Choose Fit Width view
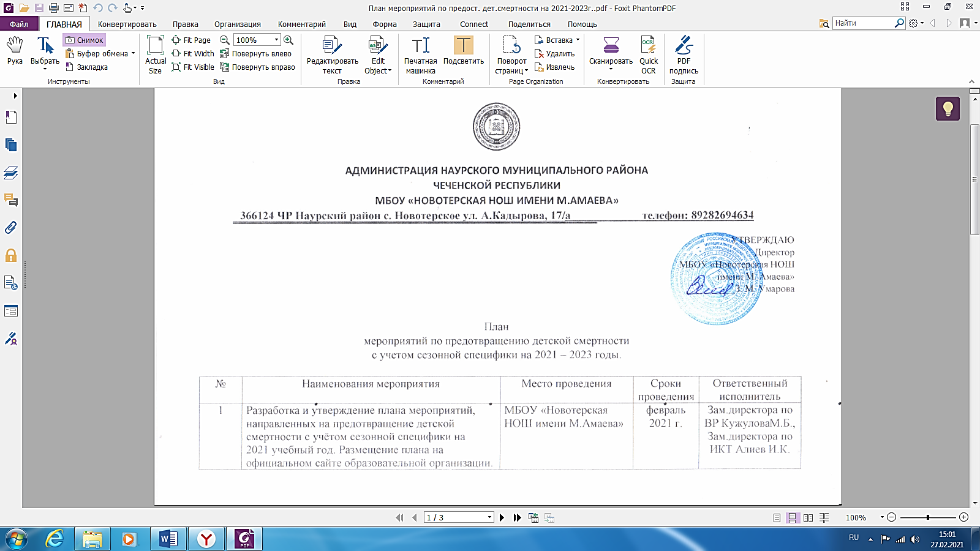Image resolution: width=980 pixels, height=551 pixels. 193,54
